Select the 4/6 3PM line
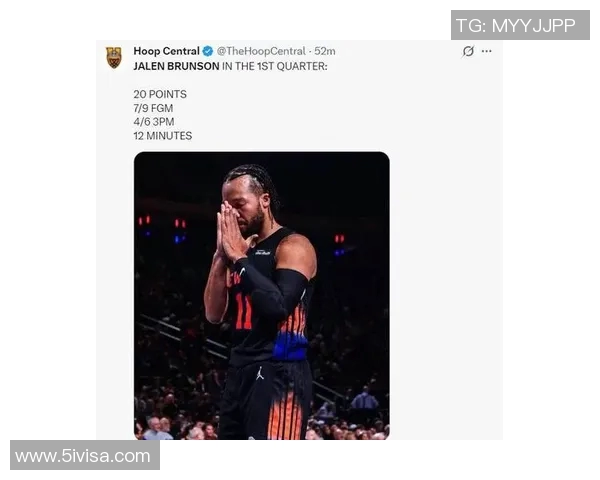Image resolution: width=600 pixels, height=480 pixels. click(x=154, y=122)
